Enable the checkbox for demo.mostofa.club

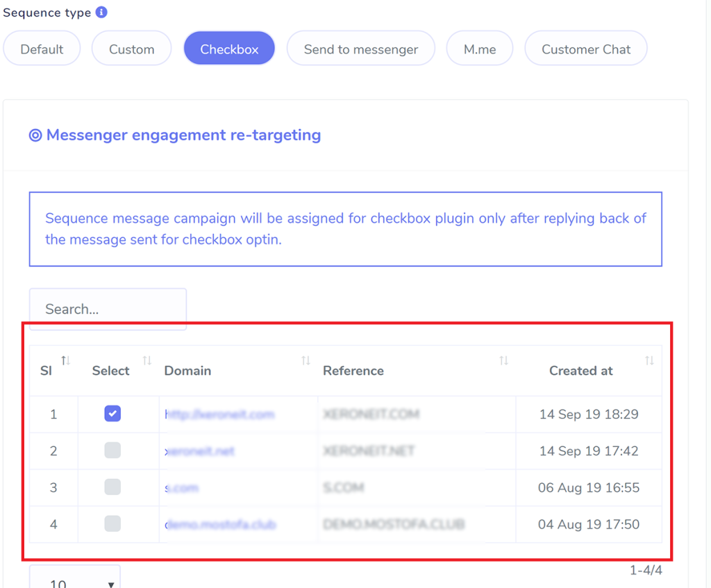click(x=112, y=524)
